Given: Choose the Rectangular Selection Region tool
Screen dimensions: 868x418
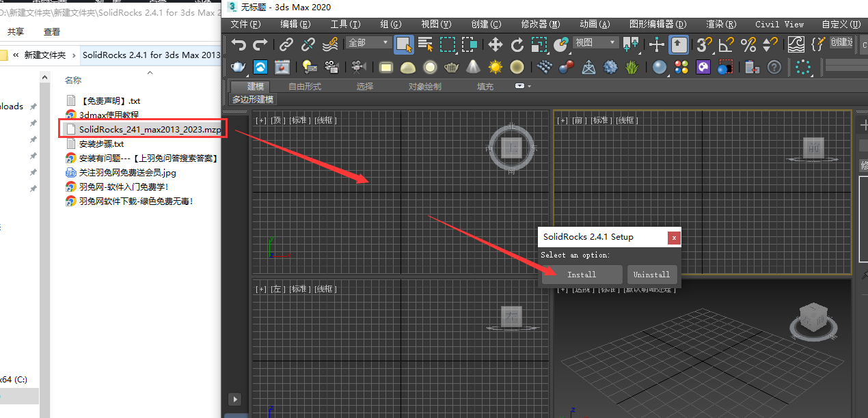Looking at the screenshot, I should 448,45.
